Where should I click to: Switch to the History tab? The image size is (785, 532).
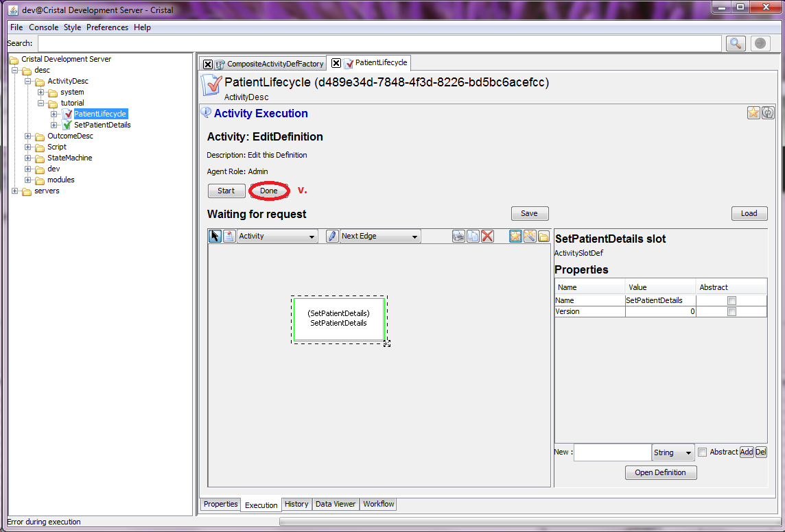point(296,504)
